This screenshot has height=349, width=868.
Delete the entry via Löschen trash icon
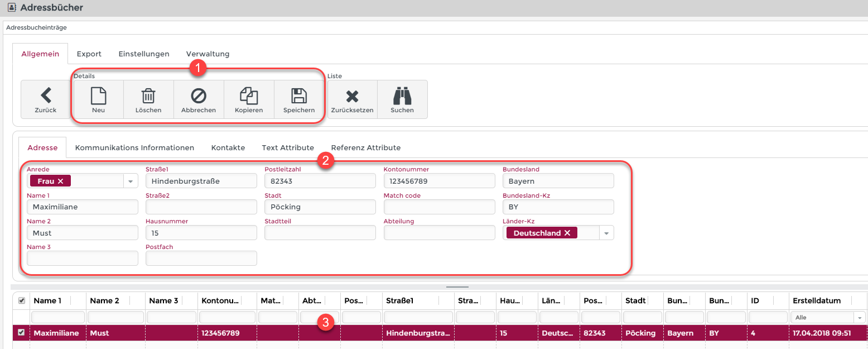(148, 99)
